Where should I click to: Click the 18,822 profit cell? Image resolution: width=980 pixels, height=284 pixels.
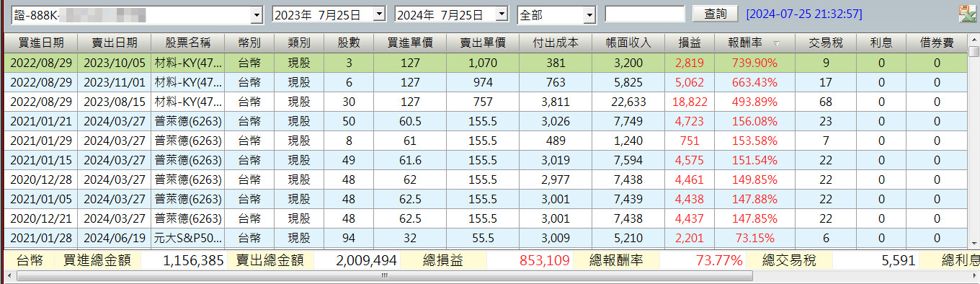click(690, 102)
